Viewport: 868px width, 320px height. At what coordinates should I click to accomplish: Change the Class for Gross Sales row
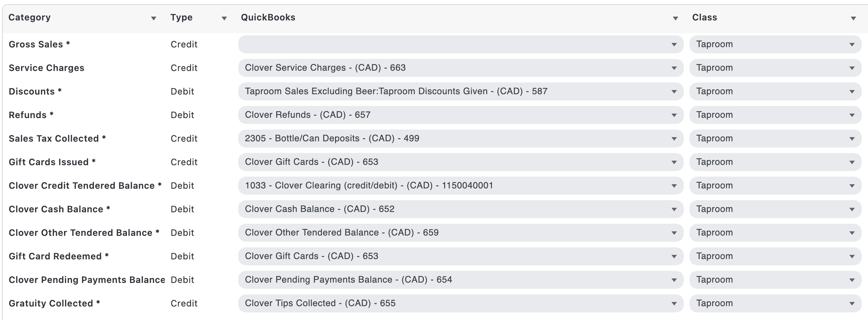[775, 44]
